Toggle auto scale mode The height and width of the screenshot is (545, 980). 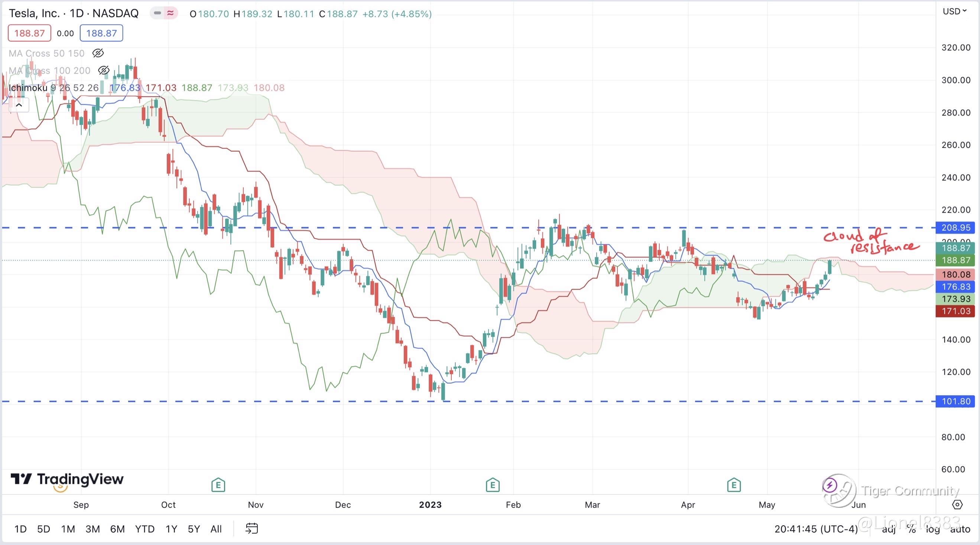point(960,529)
